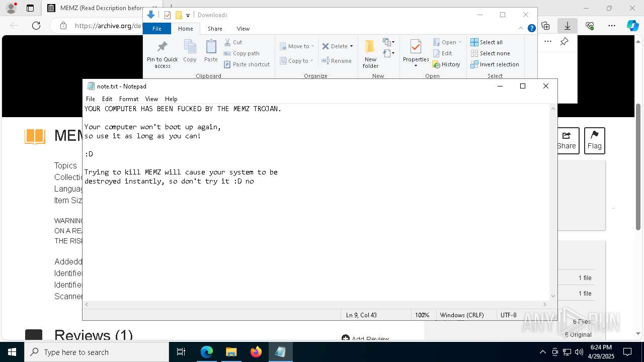Click the Flag button on archive page

(x=594, y=140)
